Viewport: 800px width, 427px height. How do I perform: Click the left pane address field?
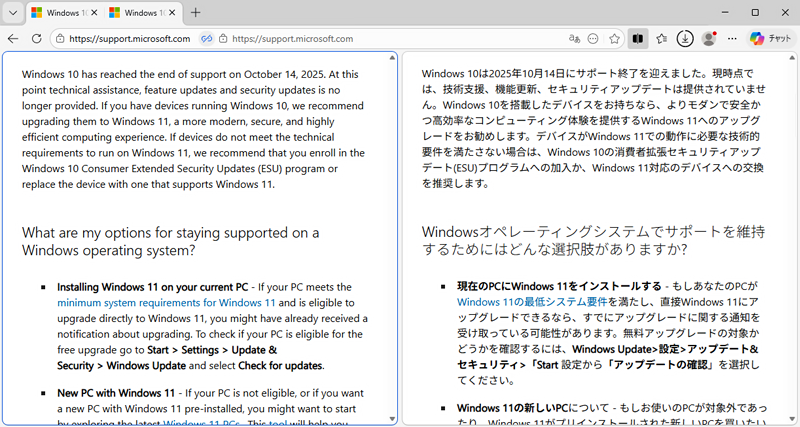pos(130,39)
